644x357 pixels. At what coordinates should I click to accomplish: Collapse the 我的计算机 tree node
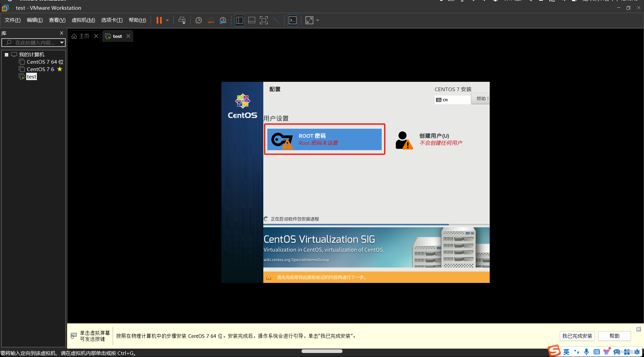[x=6, y=55]
